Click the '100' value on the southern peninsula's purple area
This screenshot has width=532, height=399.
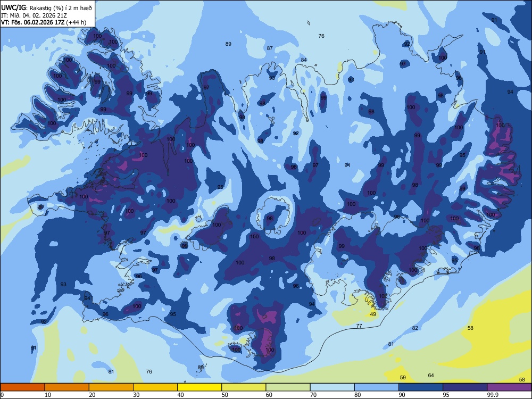pyautogui.click(x=270, y=350)
